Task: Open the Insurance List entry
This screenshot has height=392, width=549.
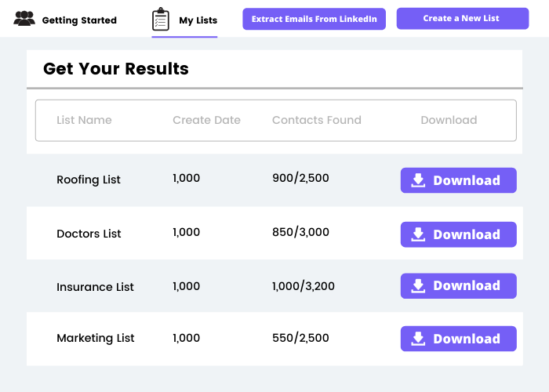Action: pos(95,287)
